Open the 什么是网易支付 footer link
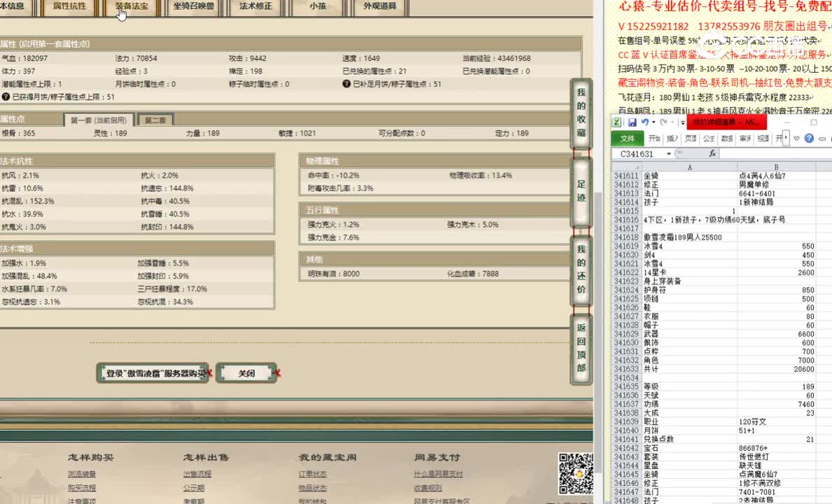The width and height of the screenshot is (832, 504). click(x=438, y=474)
